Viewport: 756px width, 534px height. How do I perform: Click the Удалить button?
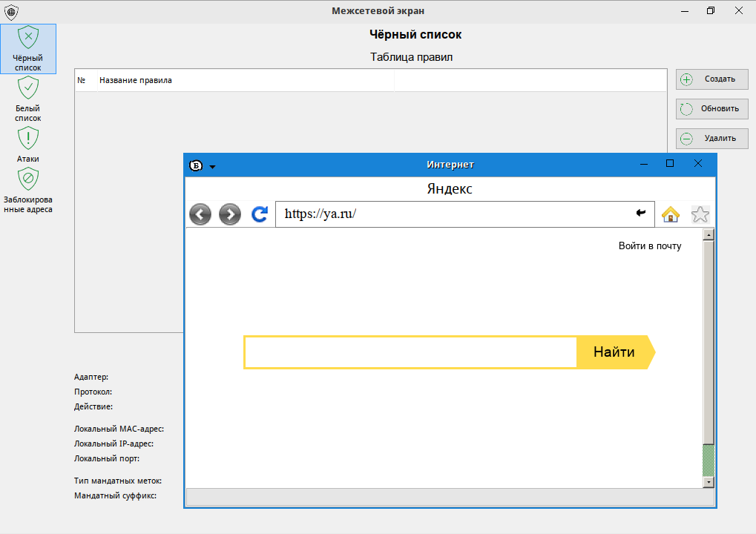(x=711, y=139)
